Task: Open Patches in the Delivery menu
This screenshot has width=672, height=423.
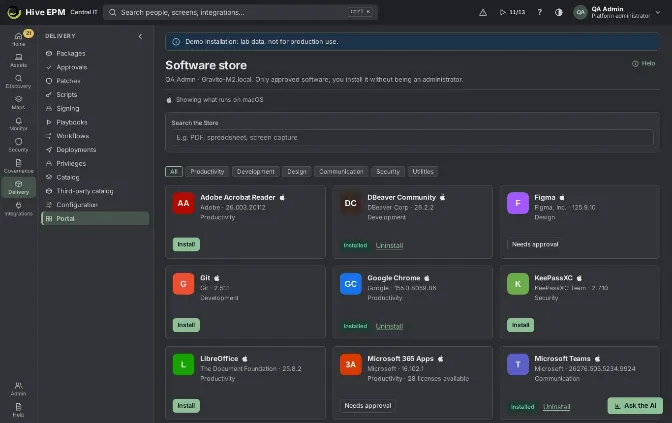Action: pos(95,81)
